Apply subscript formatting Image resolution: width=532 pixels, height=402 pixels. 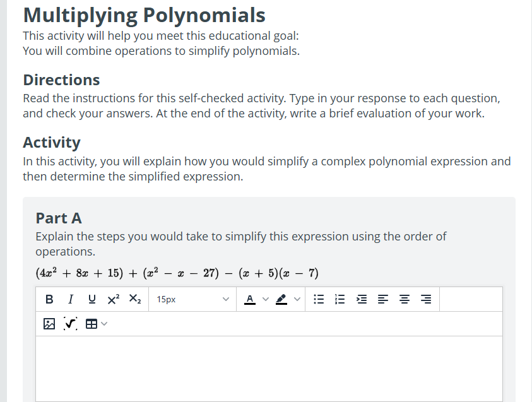(x=134, y=299)
